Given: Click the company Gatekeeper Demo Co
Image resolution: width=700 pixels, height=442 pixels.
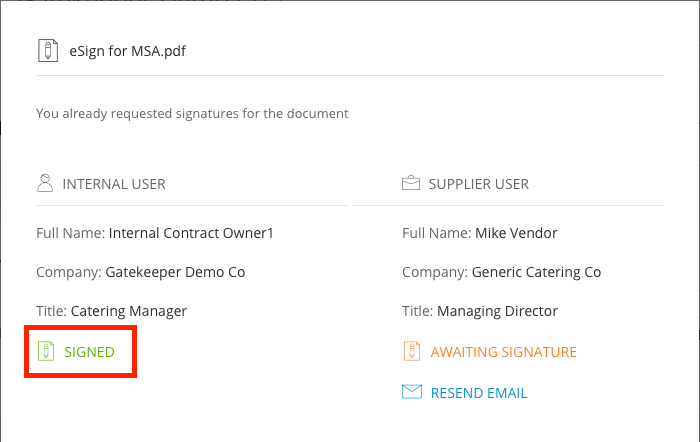Looking at the screenshot, I should click(x=175, y=272).
